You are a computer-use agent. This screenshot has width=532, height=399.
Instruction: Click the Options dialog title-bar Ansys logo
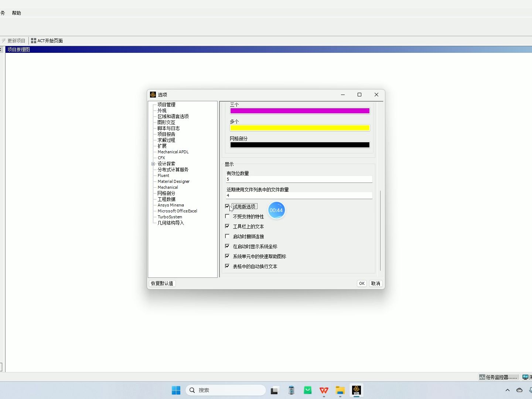point(153,95)
